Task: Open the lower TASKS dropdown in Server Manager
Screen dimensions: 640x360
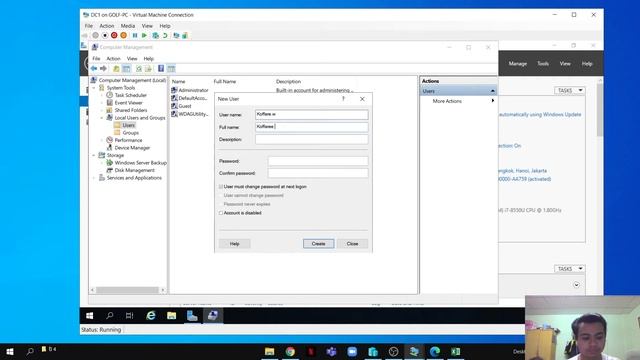Action: pyautogui.click(x=570, y=269)
